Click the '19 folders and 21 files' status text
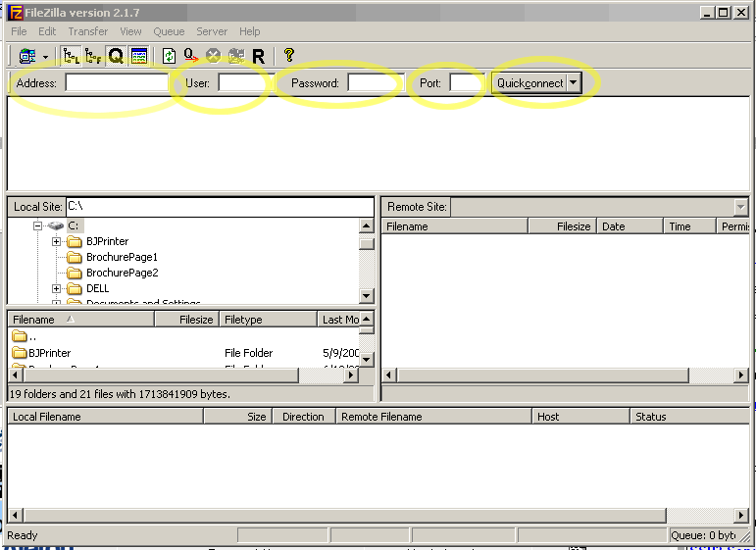The image size is (756, 550). [x=120, y=394]
